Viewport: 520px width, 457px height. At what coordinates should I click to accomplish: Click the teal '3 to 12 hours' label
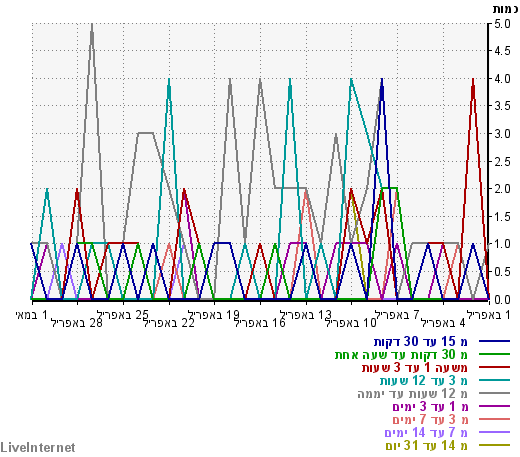click(424, 380)
